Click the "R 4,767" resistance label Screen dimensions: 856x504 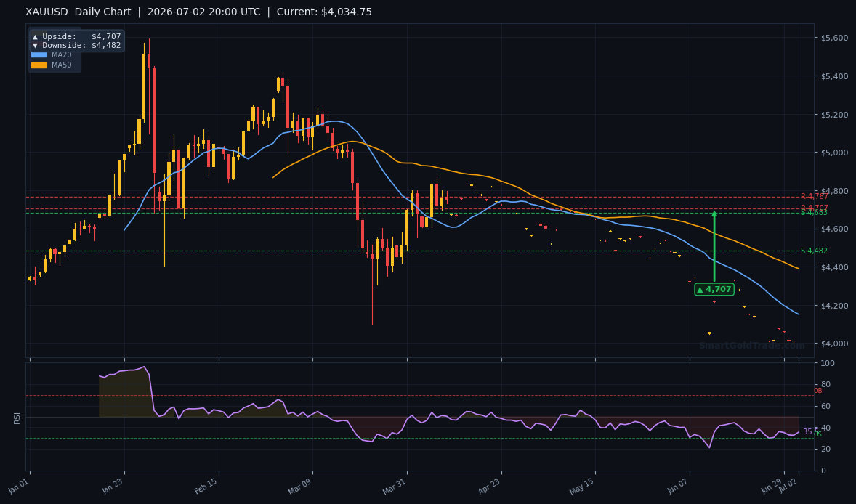[815, 196]
